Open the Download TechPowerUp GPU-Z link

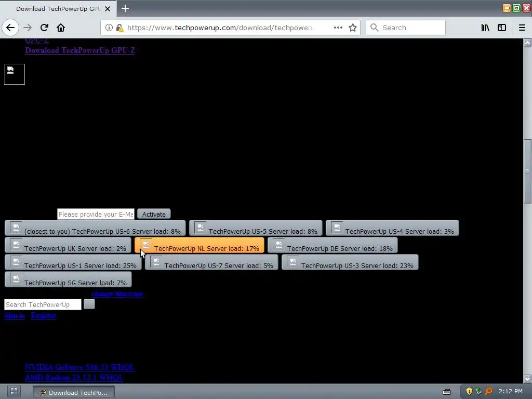coord(79,50)
